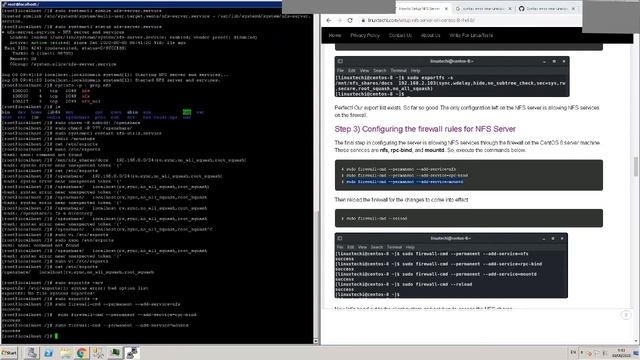Click the padlock icon in the address bar
Viewport: 640px width, 360px height.
tap(363, 20)
